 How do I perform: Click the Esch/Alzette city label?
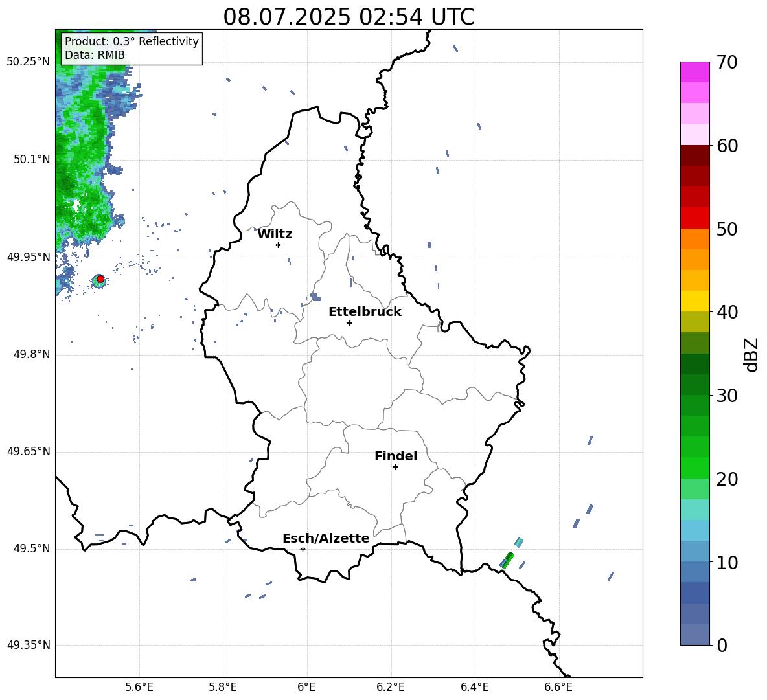(326, 538)
